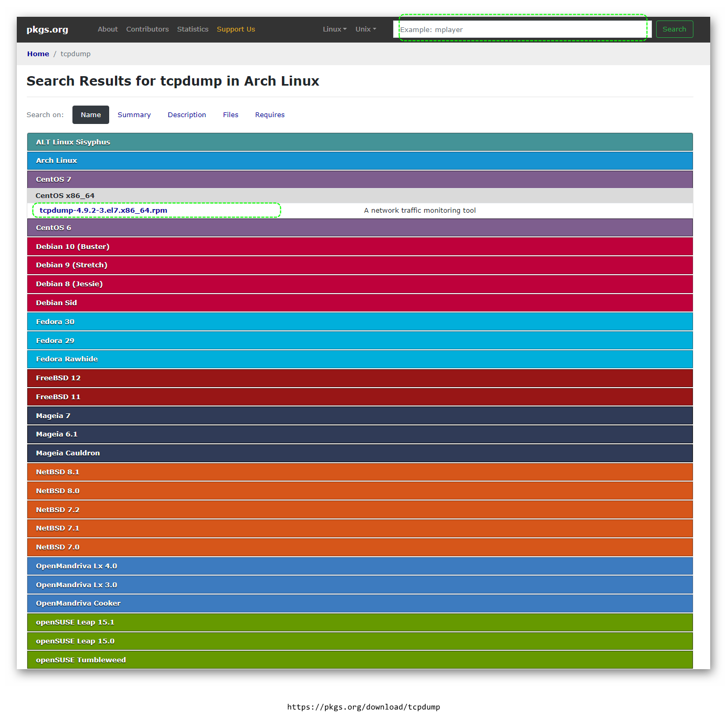The height and width of the screenshot is (728, 727).
Task: Select the 'tcpdump' breadcrumb text
Action: click(x=76, y=54)
